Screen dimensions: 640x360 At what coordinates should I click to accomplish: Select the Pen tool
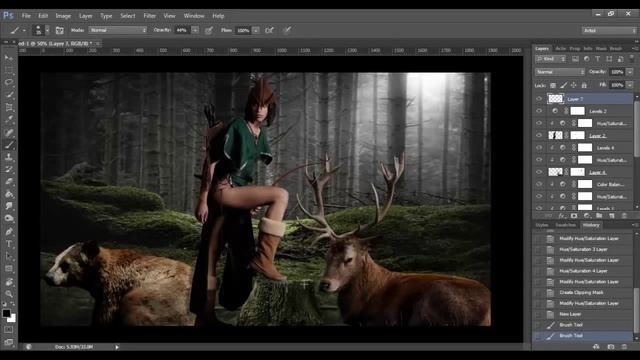point(9,231)
